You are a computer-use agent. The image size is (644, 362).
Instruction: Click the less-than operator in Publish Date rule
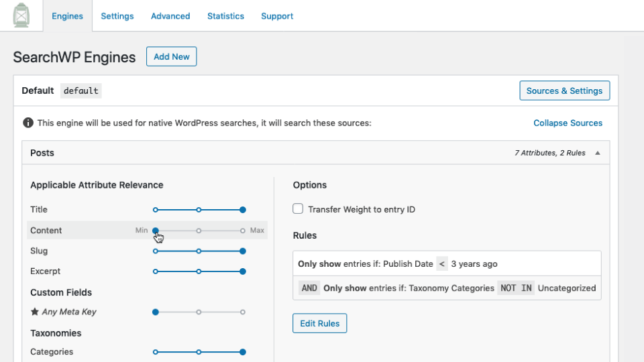pyautogui.click(x=442, y=264)
